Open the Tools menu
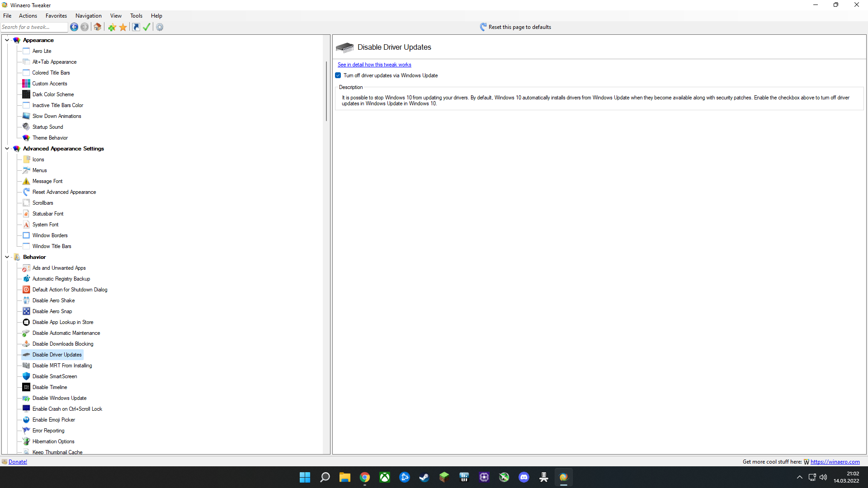 click(x=136, y=16)
